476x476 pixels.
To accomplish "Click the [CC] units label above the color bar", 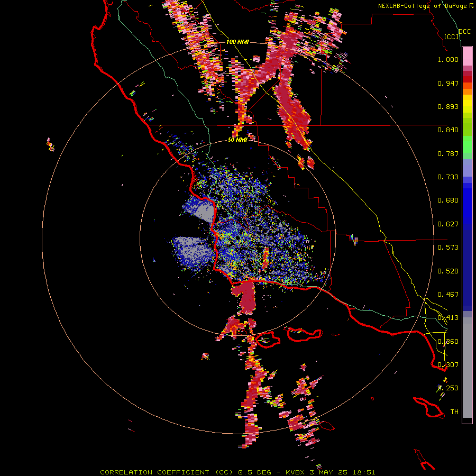I will coord(452,36).
